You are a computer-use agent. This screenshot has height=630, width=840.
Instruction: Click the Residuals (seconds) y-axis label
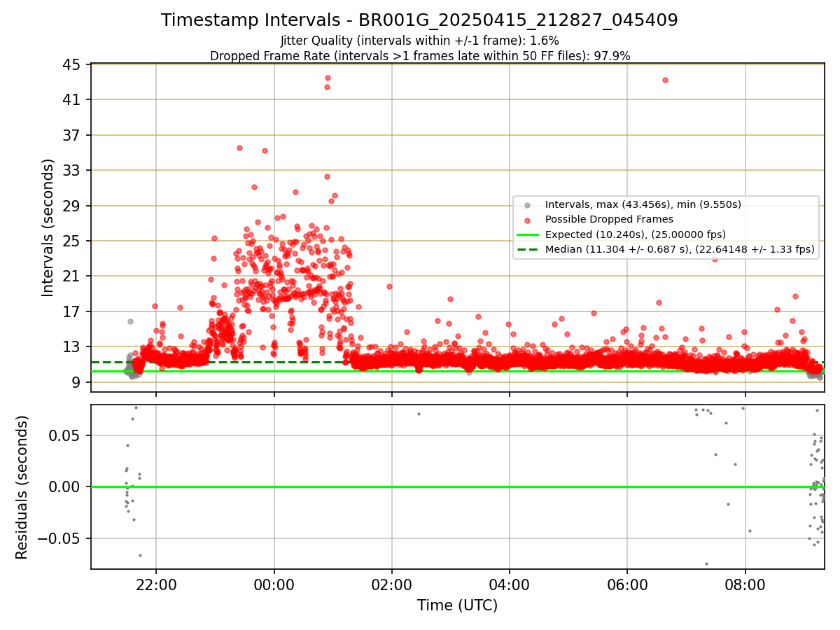22,487
